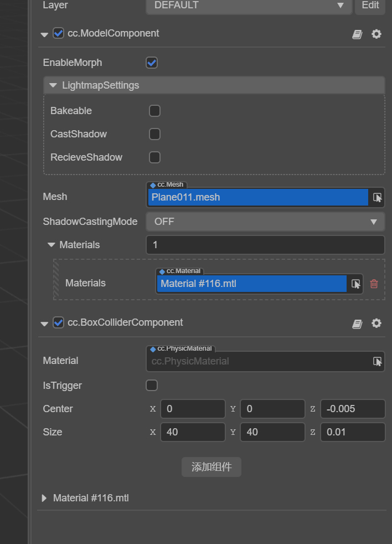Open ModelComponent help documentation book icon
This screenshot has width=392, height=544.
[357, 34]
